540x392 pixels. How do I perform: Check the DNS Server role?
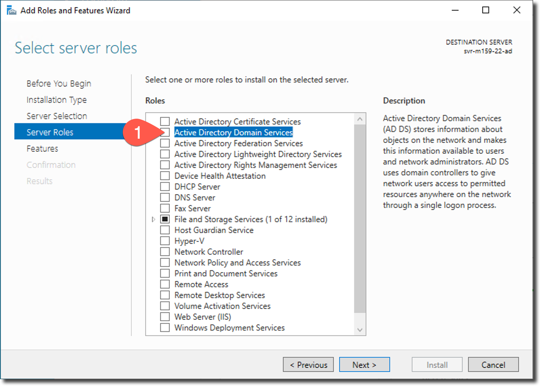click(165, 197)
